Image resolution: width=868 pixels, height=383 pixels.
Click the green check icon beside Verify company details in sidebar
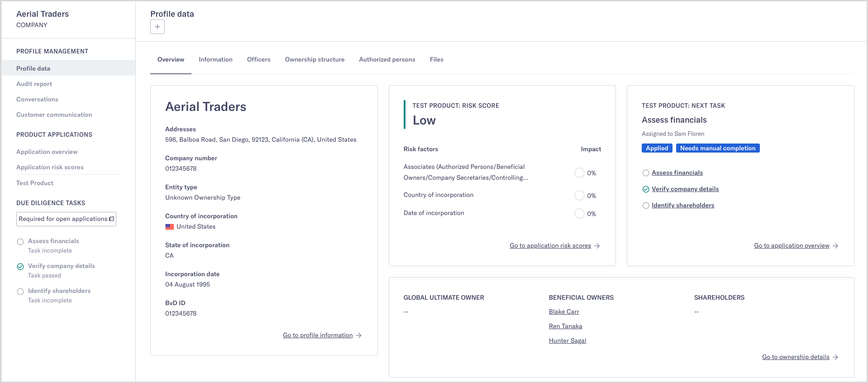pyautogui.click(x=20, y=267)
